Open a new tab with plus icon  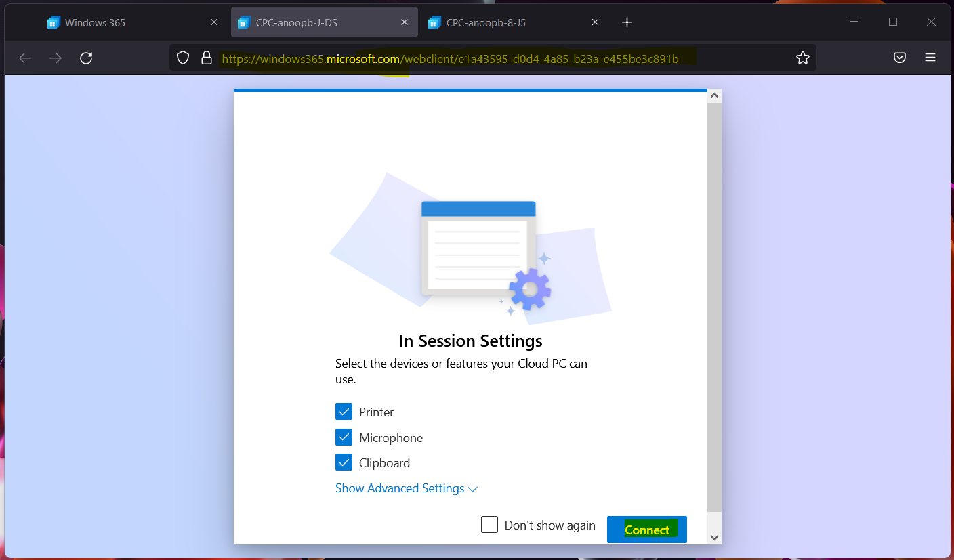(627, 22)
